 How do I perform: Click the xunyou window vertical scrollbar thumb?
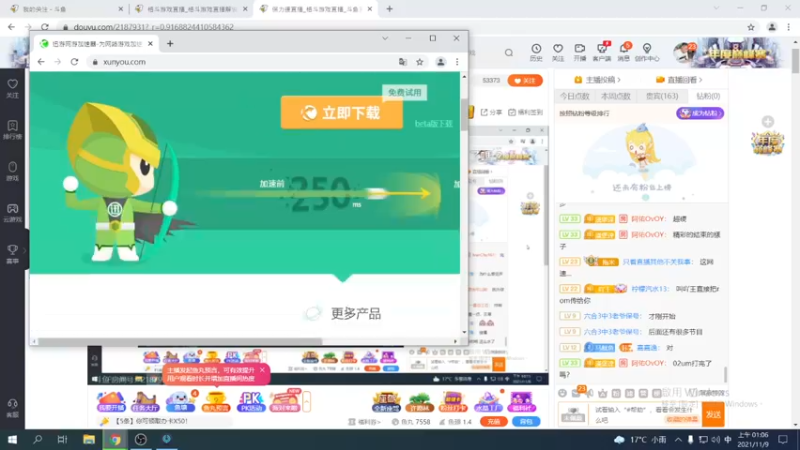(464, 115)
